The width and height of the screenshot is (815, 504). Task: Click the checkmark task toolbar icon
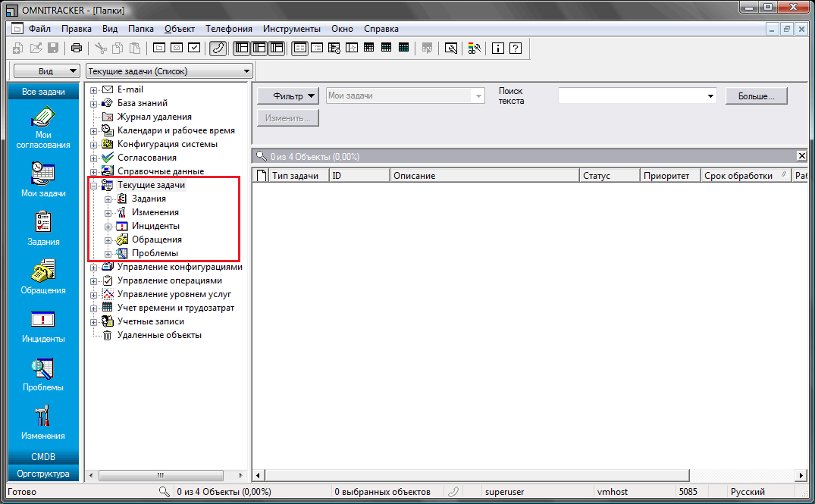194,49
